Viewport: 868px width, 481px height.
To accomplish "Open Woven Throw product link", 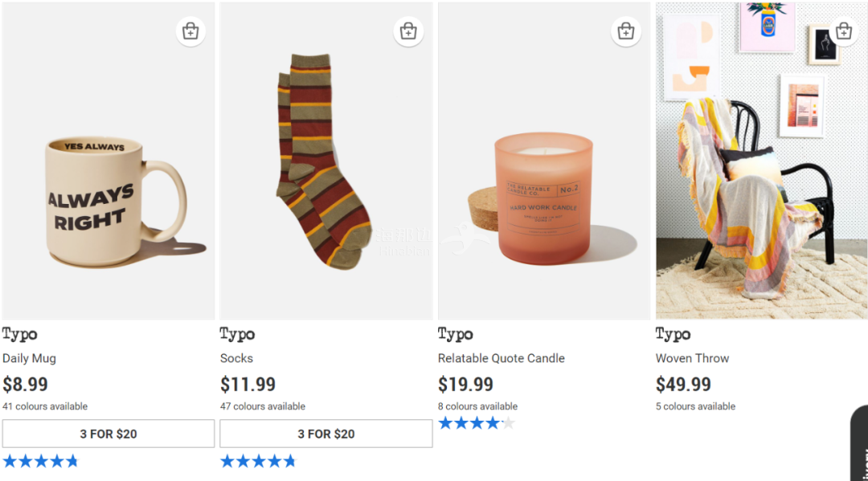I will (692, 358).
